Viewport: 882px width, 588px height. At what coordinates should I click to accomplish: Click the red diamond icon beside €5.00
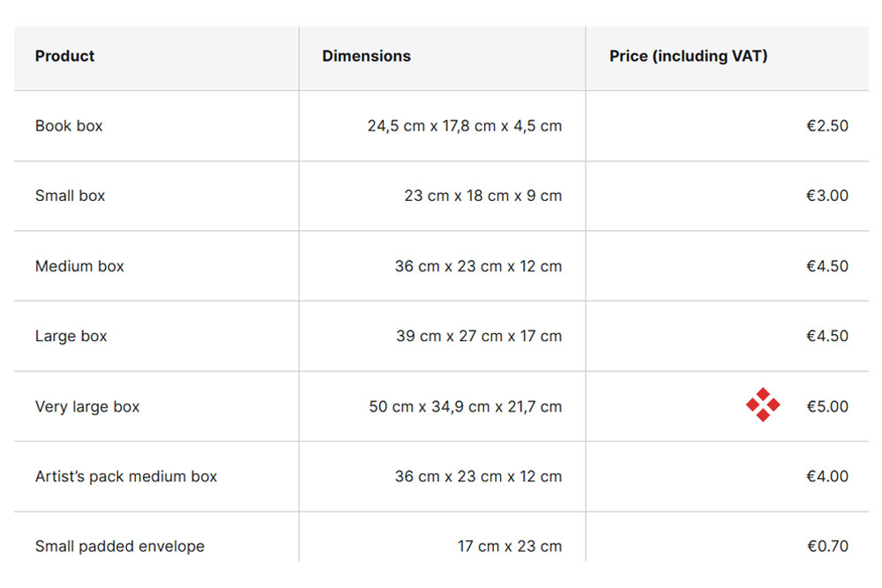pyautogui.click(x=763, y=405)
